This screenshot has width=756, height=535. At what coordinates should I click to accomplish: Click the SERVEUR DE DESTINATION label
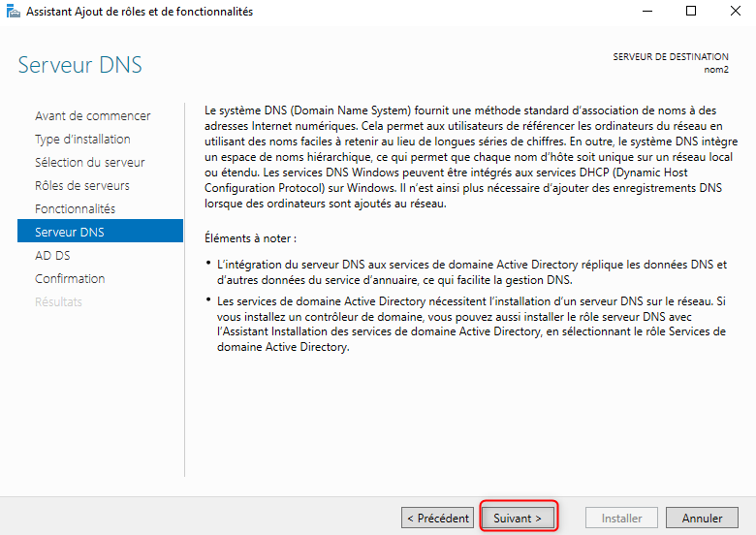[x=671, y=57]
